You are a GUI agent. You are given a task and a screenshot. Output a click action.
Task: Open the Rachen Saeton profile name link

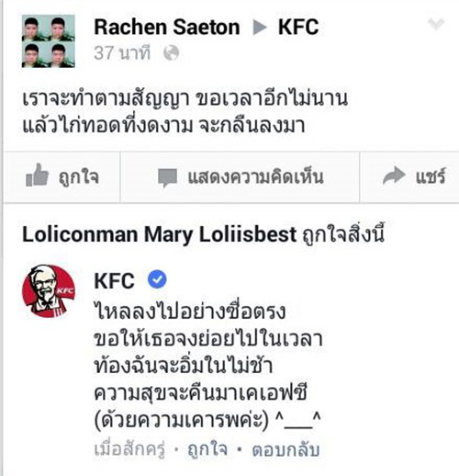(x=167, y=28)
